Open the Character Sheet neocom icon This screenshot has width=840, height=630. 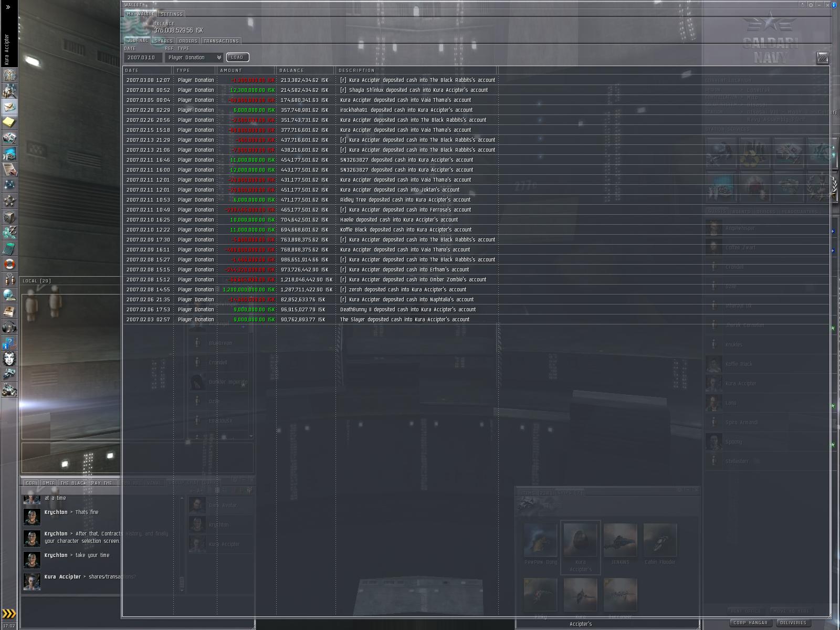tap(9, 75)
